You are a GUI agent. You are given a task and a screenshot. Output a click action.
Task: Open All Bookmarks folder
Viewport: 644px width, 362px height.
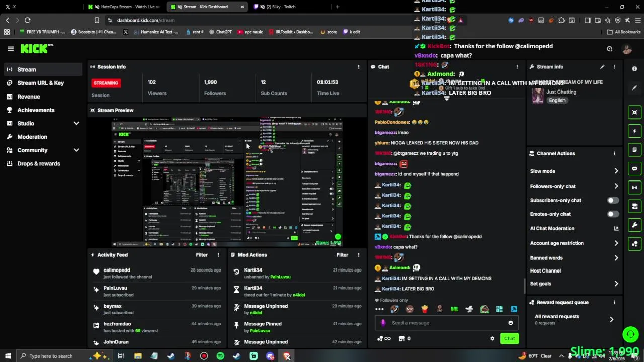(x=624, y=32)
